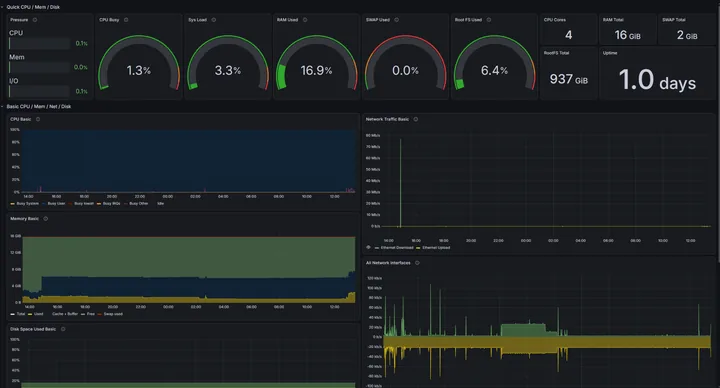Click the info icon beside SWAP Used
This screenshot has height=388, width=720.
pyautogui.click(x=396, y=20)
